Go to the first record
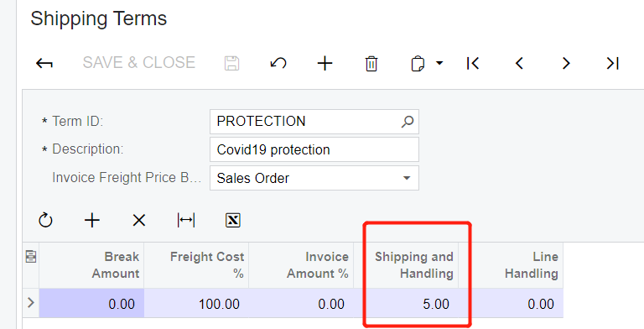Viewport: 644px width, 329px height. (x=473, y=63)
